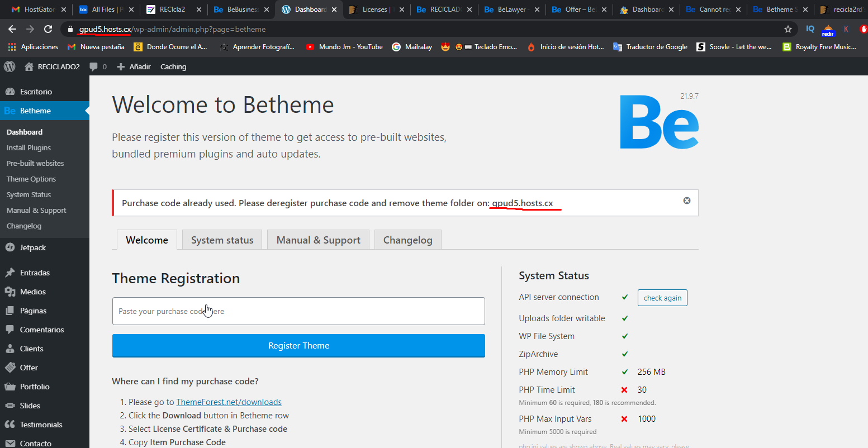Open Entradas posts menu

45,273
